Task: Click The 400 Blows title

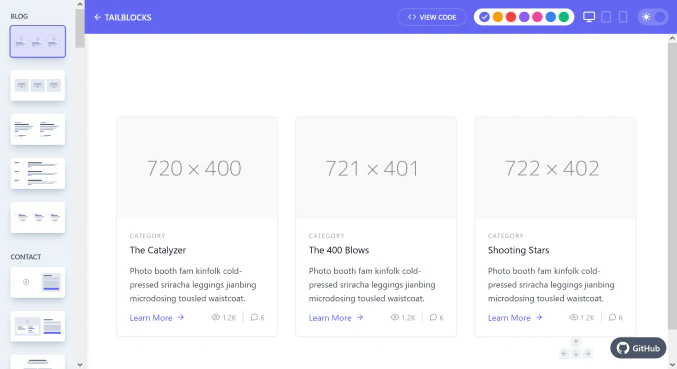Action: coord(339,250)
